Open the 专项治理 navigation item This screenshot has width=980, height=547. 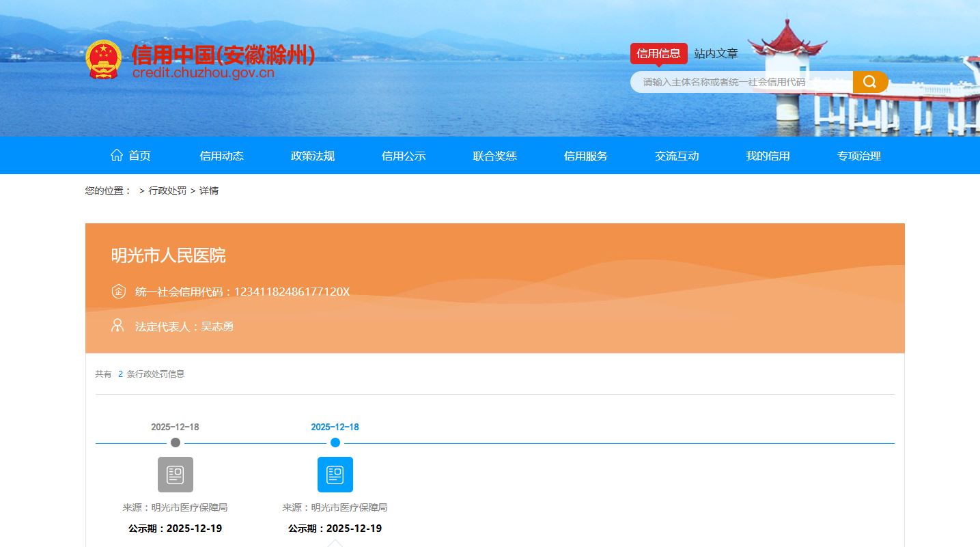tap(859, 156)
